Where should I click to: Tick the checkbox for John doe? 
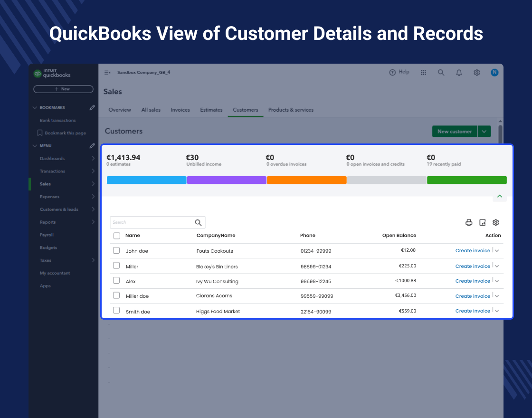tap(116, 250)
